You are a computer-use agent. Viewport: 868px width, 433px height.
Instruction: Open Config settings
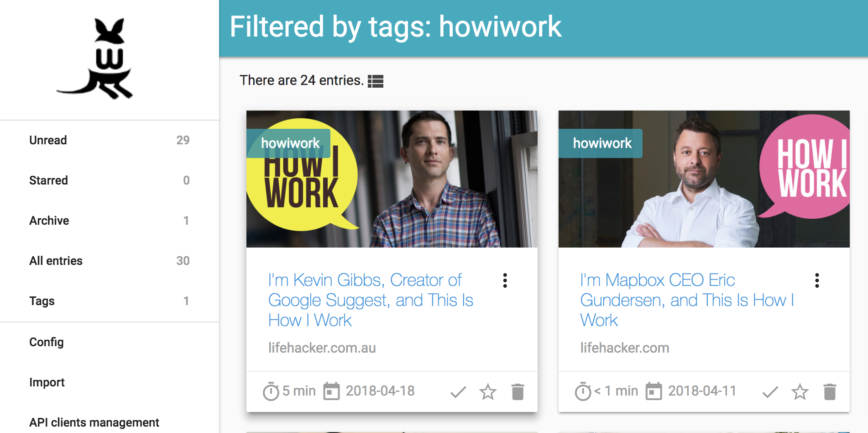(47, 342)
